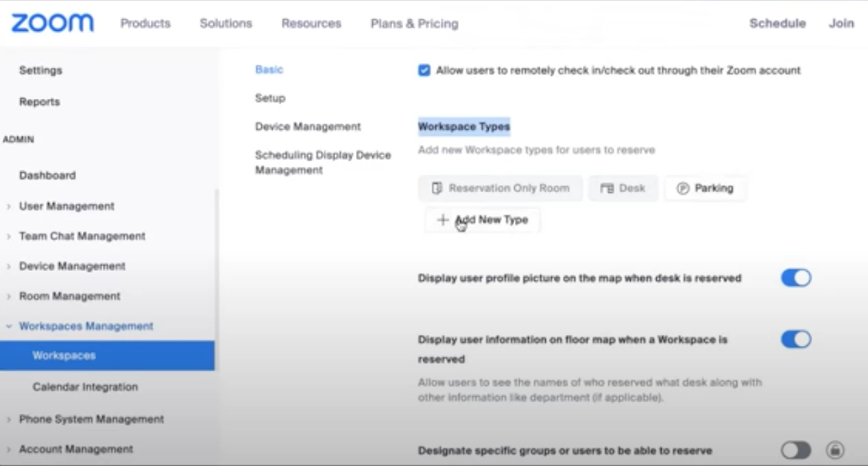Open Reports in the sidebar
The image size is (868, 466).
39,102
